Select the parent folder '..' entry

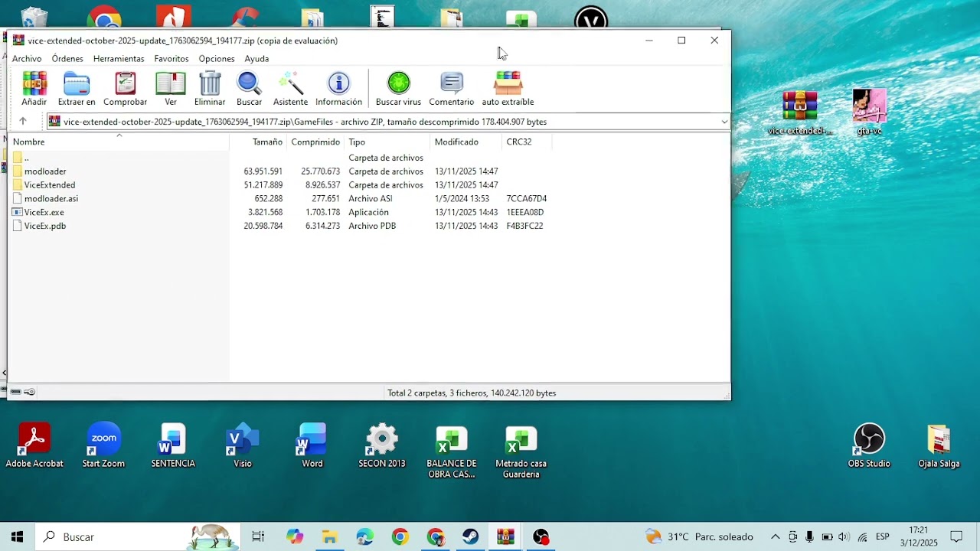coord(279,158)
